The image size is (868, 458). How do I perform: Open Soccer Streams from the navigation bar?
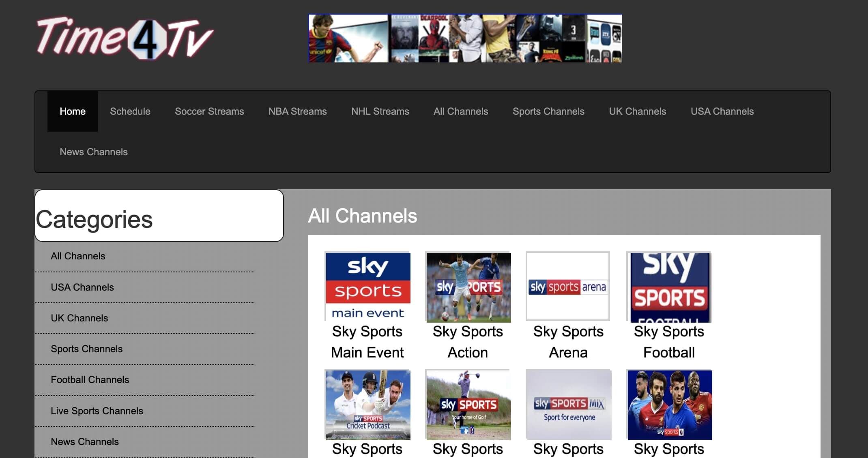coord(209,111)
